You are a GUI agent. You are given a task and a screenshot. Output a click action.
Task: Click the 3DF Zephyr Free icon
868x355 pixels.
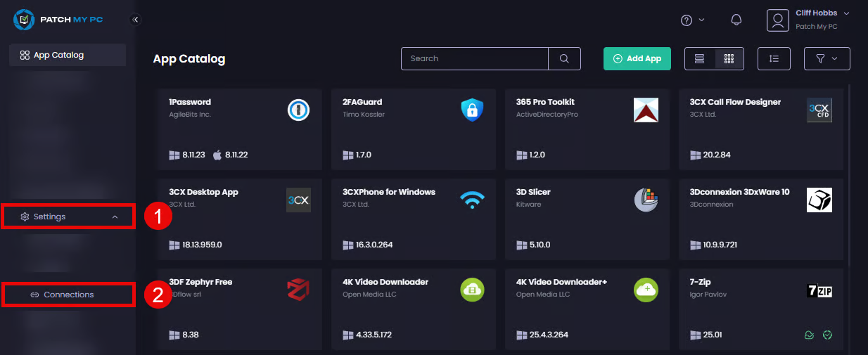[299, 290]
